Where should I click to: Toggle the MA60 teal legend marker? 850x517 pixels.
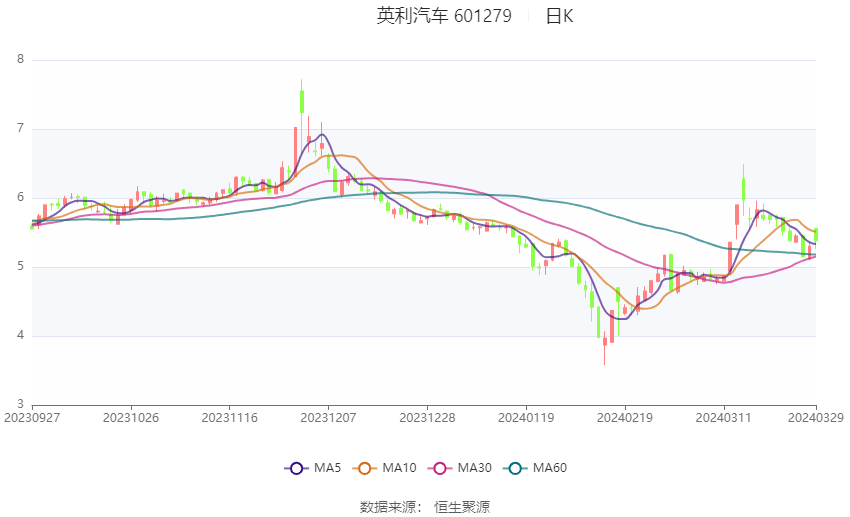pyautogui.click(x=513, y=468)
